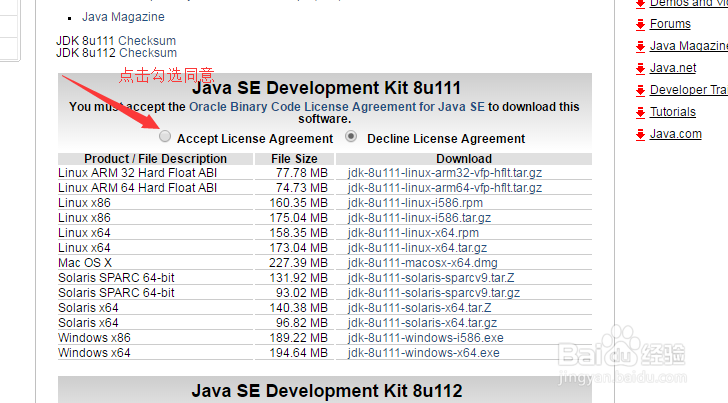The image size is (728, 403).
Task: Open the Developer Training sidebar link
Action: [689, 90]
